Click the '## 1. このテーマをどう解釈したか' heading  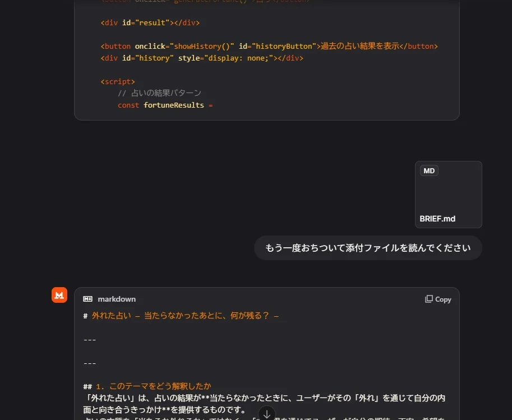pos(147,386)
